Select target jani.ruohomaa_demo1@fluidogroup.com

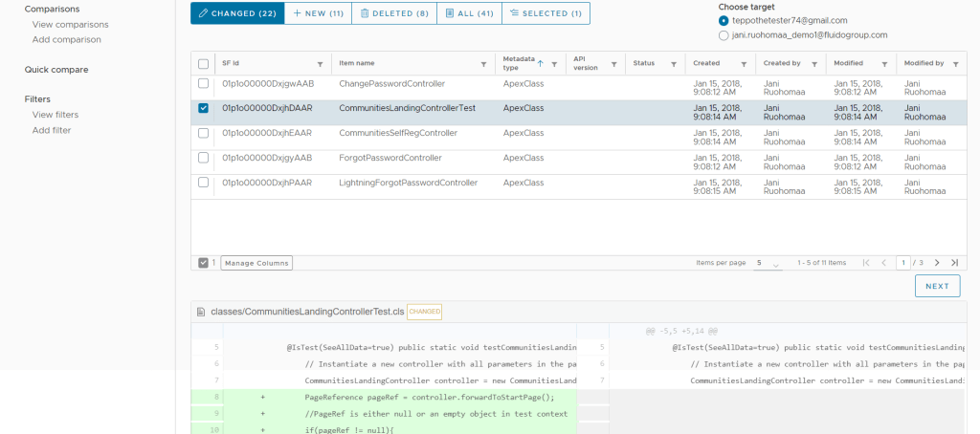click(x=724, y=35)
